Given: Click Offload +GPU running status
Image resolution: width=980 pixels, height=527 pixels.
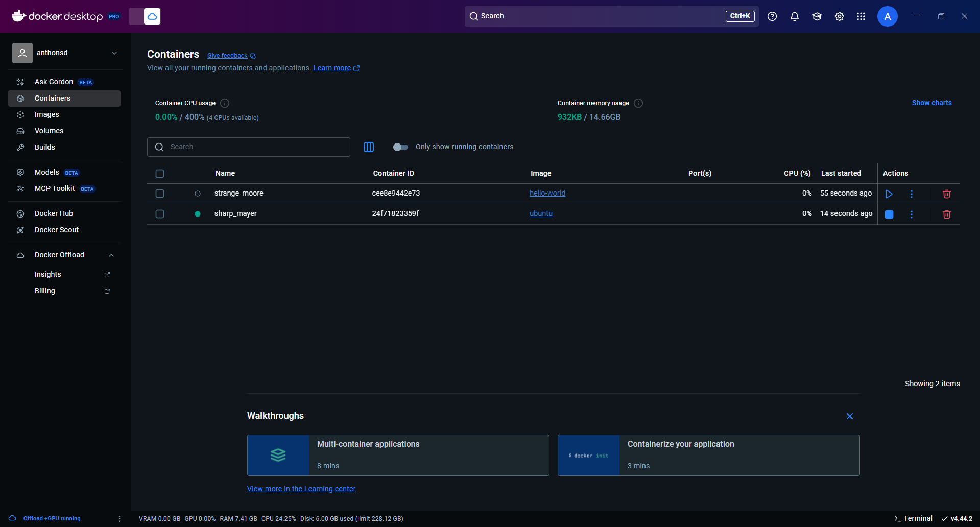Looking at the screenshot, I should point(52,518).
